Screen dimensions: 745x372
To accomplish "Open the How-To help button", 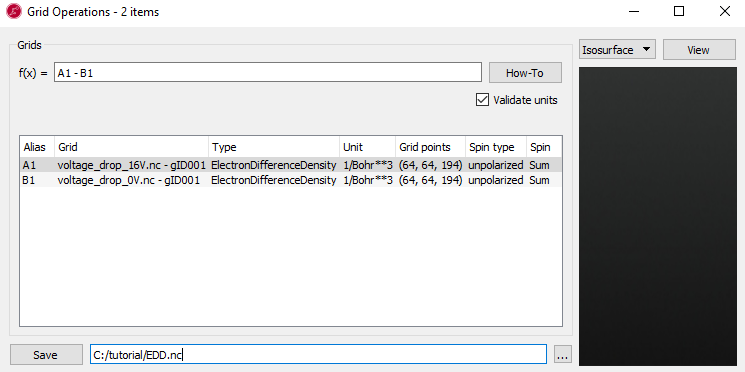I will [525, 73].
